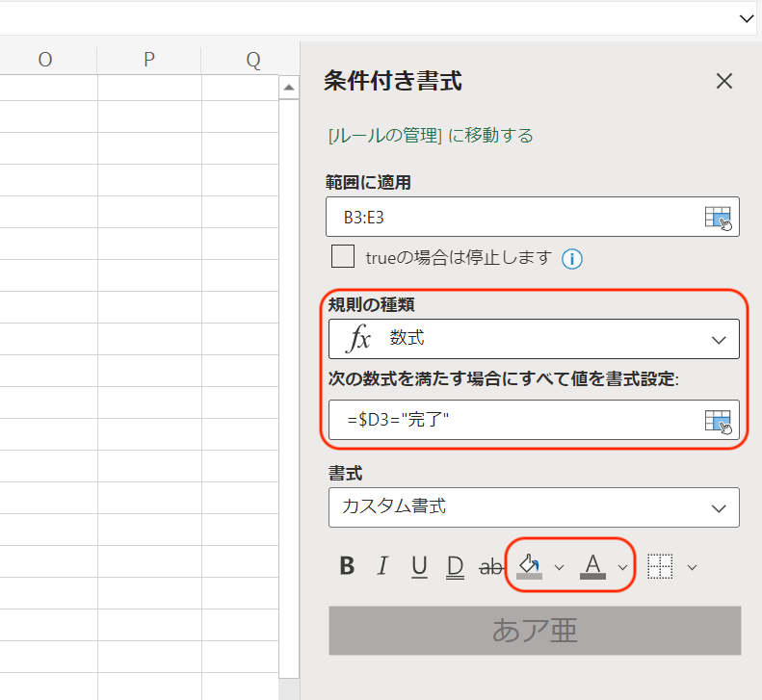Click range selector icon in formula field
The image size is (762, 700).
click(x=718, y=421)
